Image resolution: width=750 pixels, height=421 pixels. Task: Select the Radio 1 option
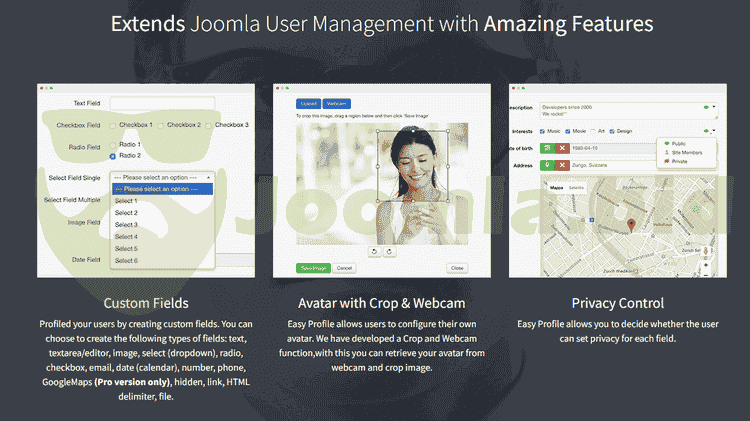[113, 145]
